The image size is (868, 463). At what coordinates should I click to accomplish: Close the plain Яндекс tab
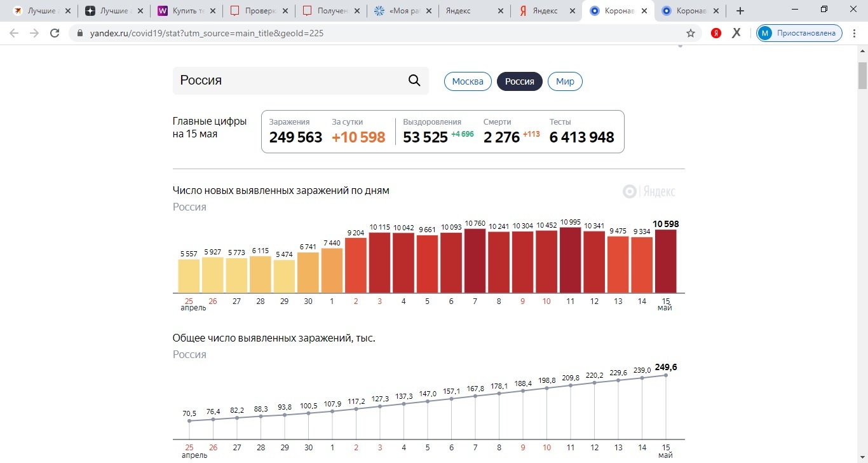pos(501,11)
